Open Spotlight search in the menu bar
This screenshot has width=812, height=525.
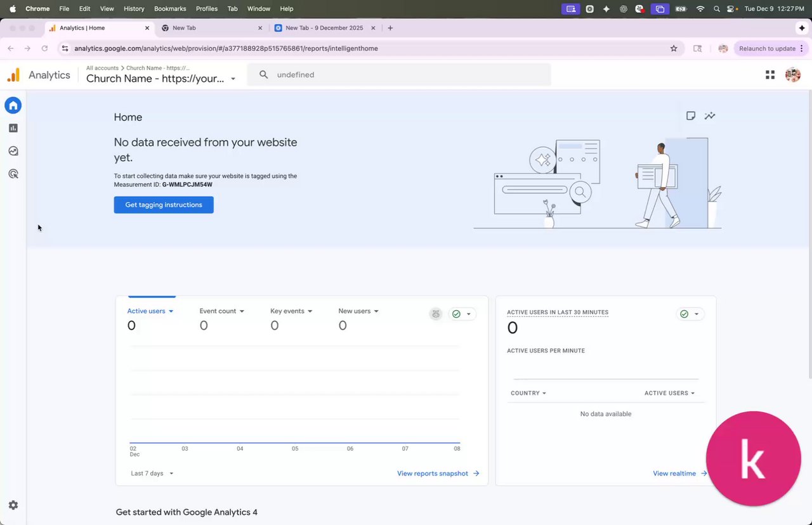tap(717, 9)
